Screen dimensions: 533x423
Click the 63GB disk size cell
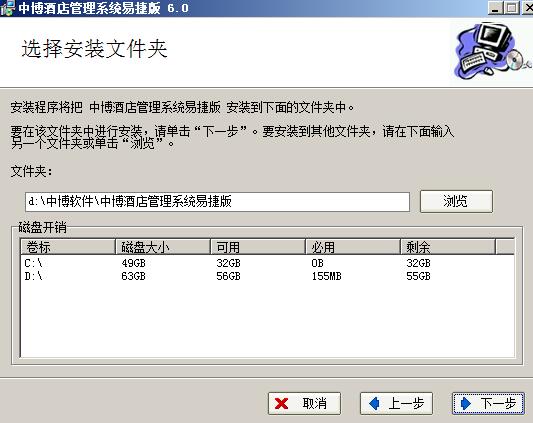coord(133,276)
